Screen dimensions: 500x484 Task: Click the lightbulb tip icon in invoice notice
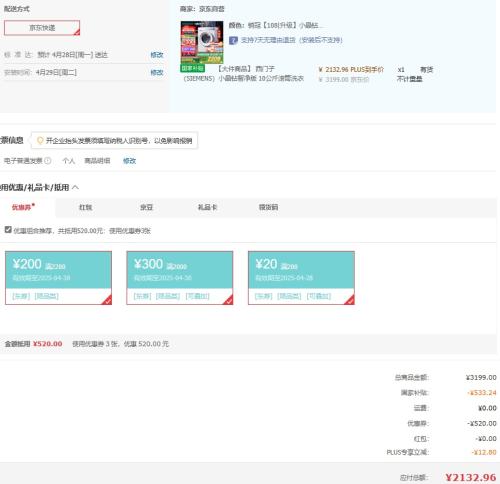[x=40, y=140]
